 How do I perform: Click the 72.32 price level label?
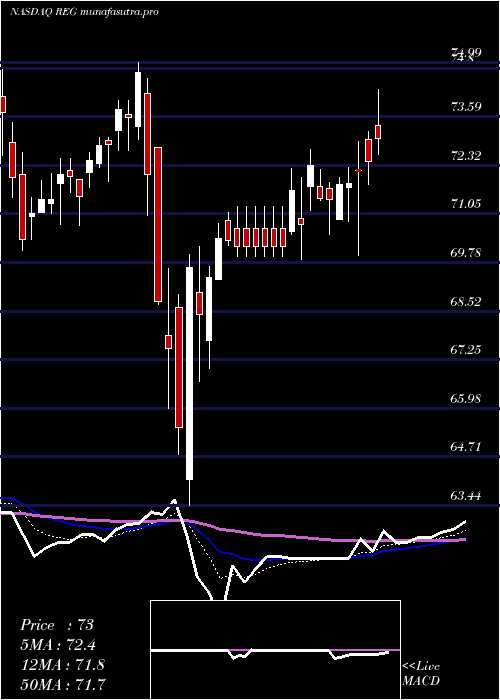(466, 156)
